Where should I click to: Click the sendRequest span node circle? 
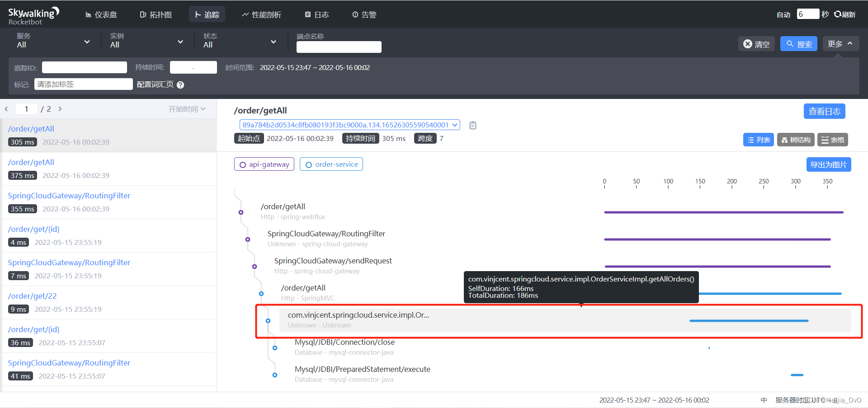255,267
